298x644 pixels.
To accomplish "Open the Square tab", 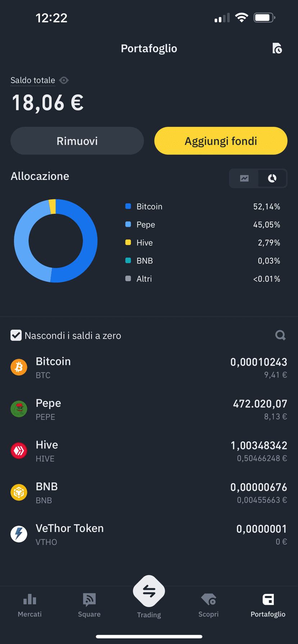I will click(x=89, y=606).
